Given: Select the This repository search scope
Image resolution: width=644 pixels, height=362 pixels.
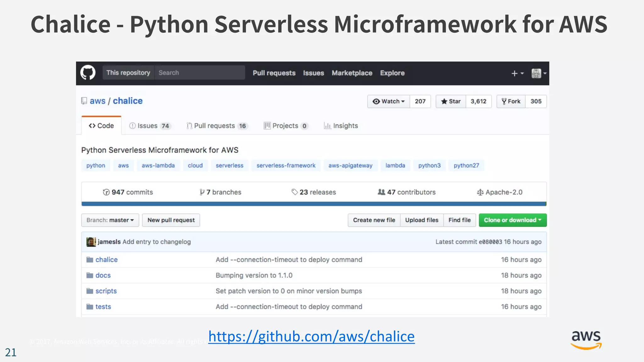Looking at the screenshot, I should [128, 73].
